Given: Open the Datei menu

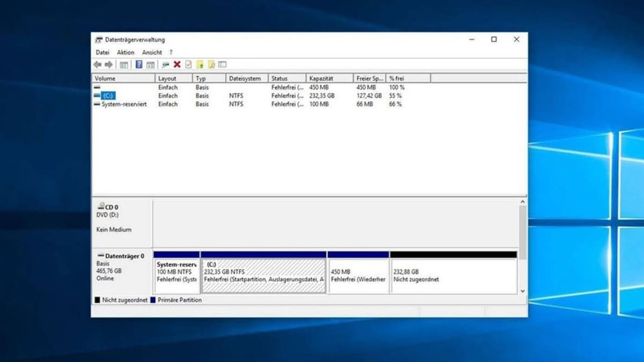Looking at the screenshot, I should pos(103,53).
